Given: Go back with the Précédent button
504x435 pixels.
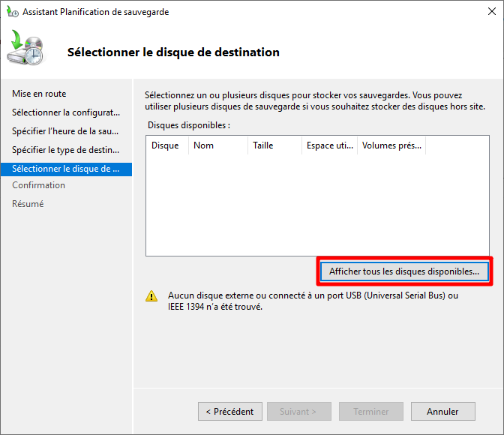Looking at the screenshot, I should tap(230, 412).
